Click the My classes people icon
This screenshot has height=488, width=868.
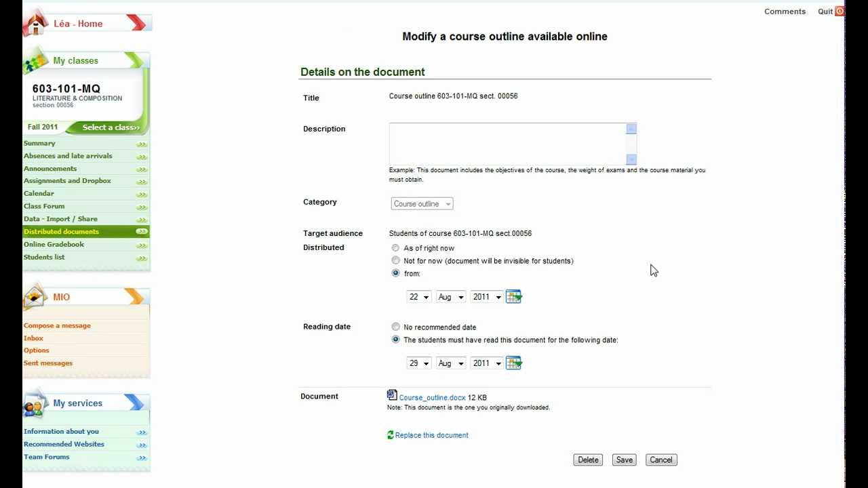(x=35, y=60)
